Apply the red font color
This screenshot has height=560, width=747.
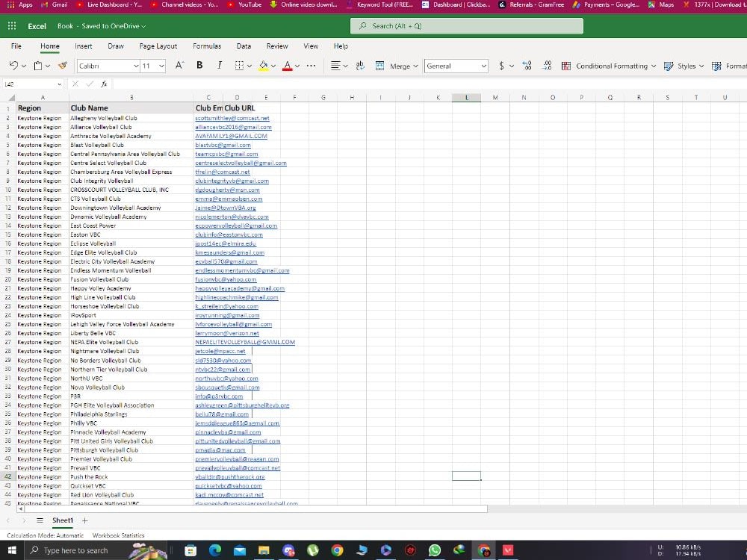288,66
